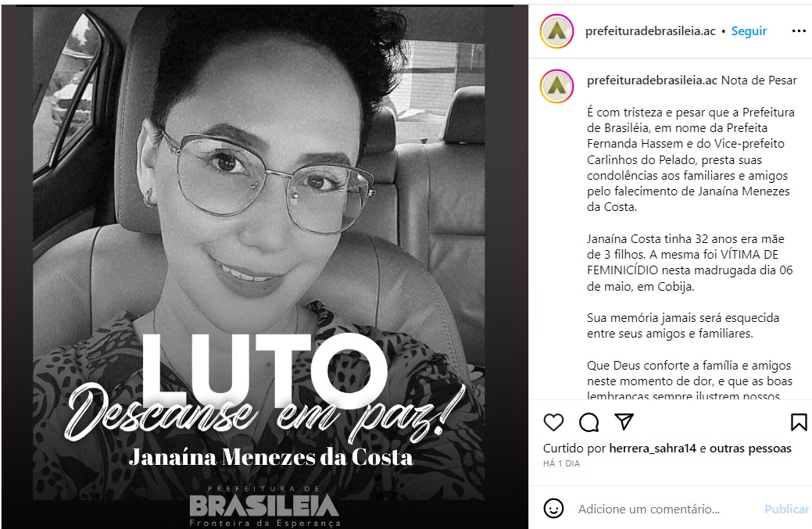Save post with the bookmark icon
Viewport: 812px width, 529px height.
point(799,423)
